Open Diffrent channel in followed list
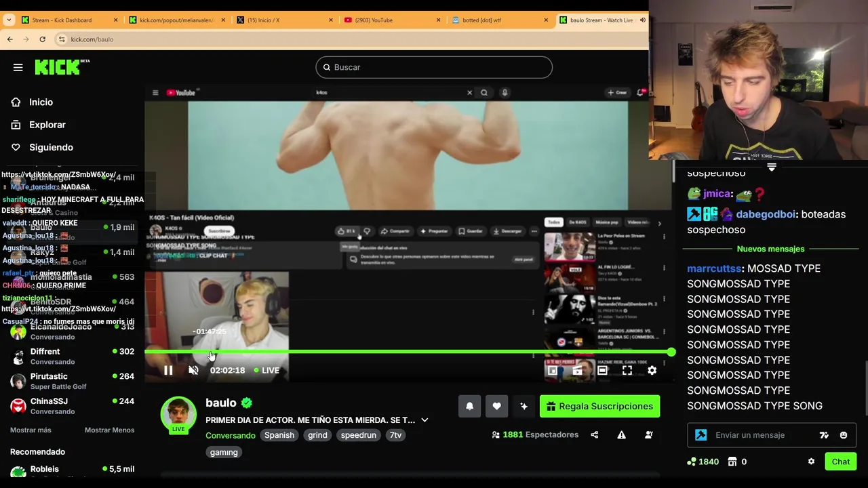Viewport: 868px width, 488px height. pos(72,356)
